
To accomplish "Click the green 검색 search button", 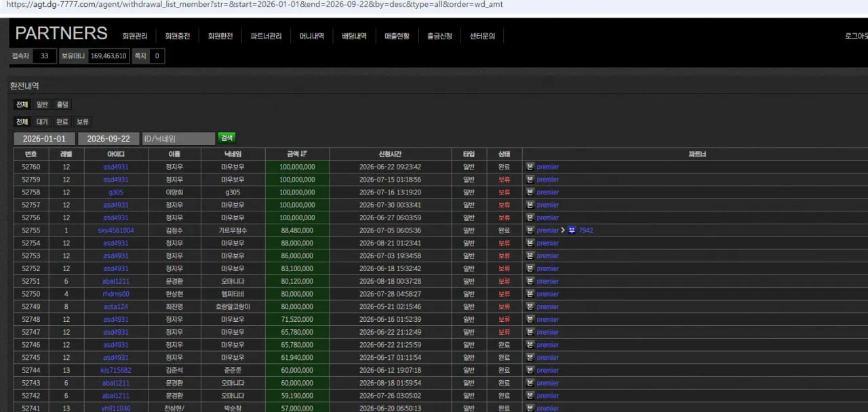I will click(x=226, y=138).
